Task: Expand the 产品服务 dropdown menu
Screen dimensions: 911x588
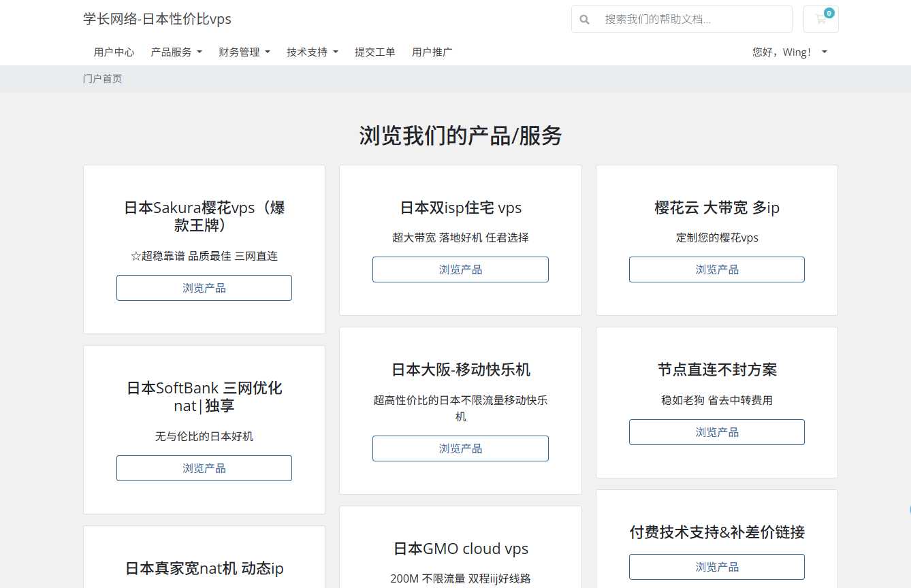Action: (176, 52)
